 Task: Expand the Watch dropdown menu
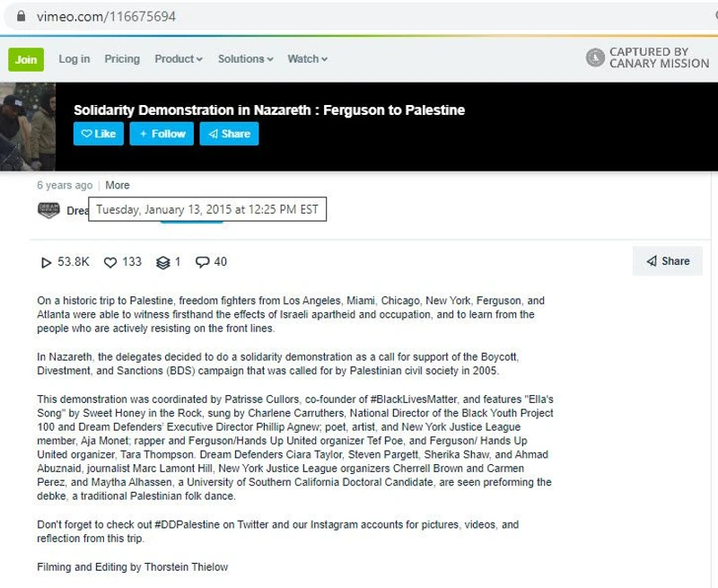[x=307, y=59]
